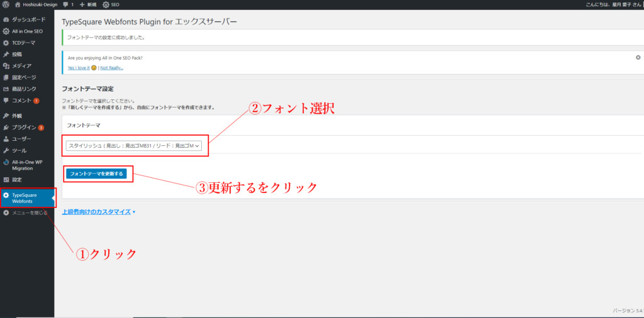Click the コメント speech bubble icon in sidebar
Screen dimensions: 644x318
point(6,100)
